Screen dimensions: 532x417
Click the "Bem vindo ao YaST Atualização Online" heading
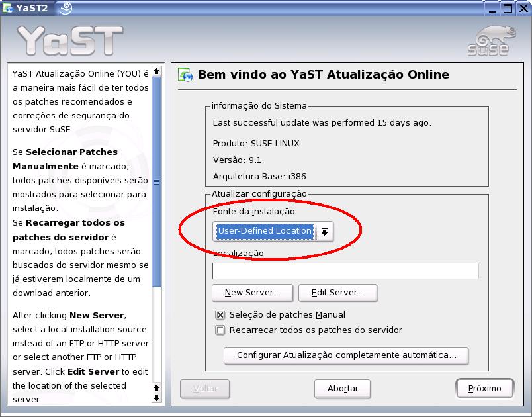pos(324,75)
